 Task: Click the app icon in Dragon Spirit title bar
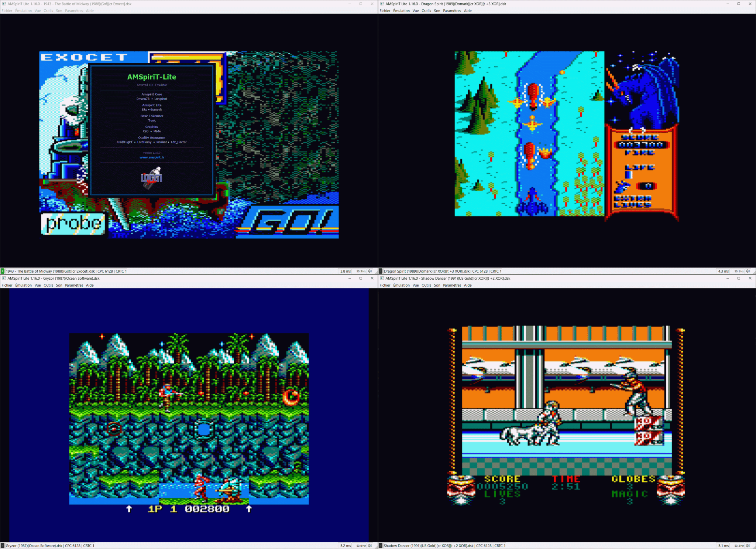[x=382, y=4]
